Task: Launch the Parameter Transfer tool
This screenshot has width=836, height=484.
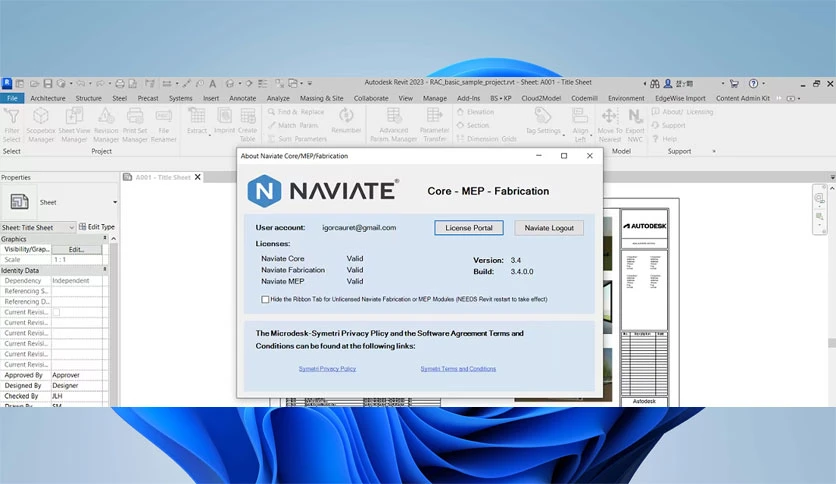Action: point(435,125)
